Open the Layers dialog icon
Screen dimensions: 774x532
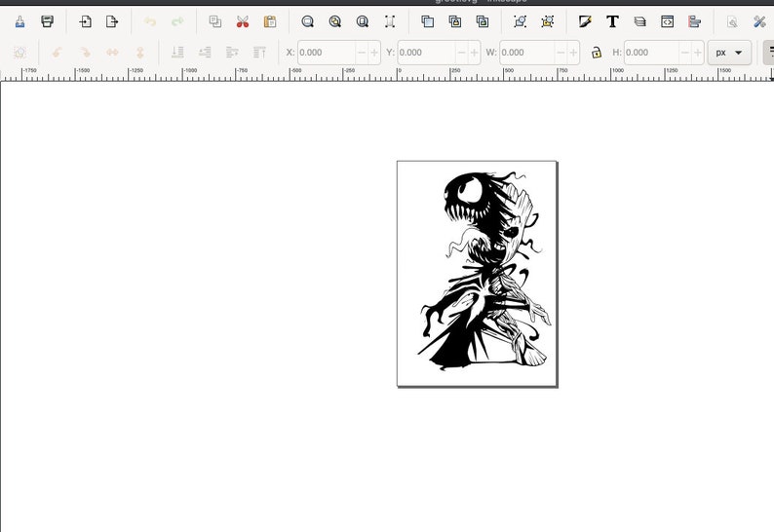pos(639,21)
